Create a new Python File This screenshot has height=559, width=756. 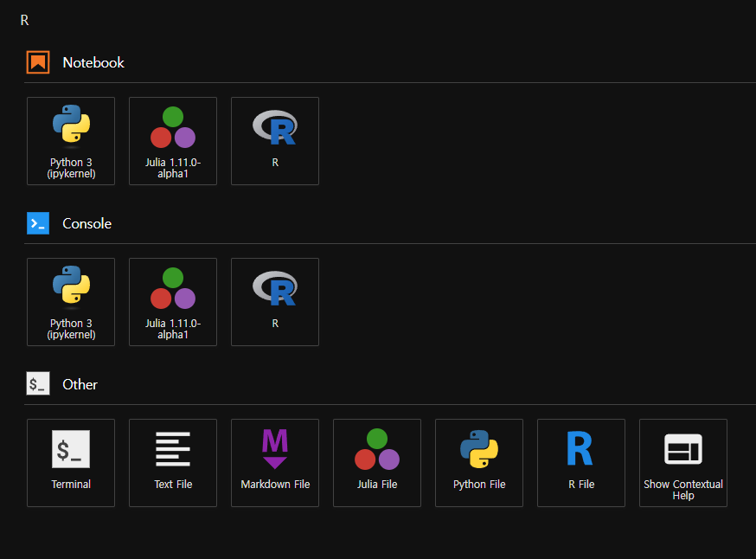(479, 463)
